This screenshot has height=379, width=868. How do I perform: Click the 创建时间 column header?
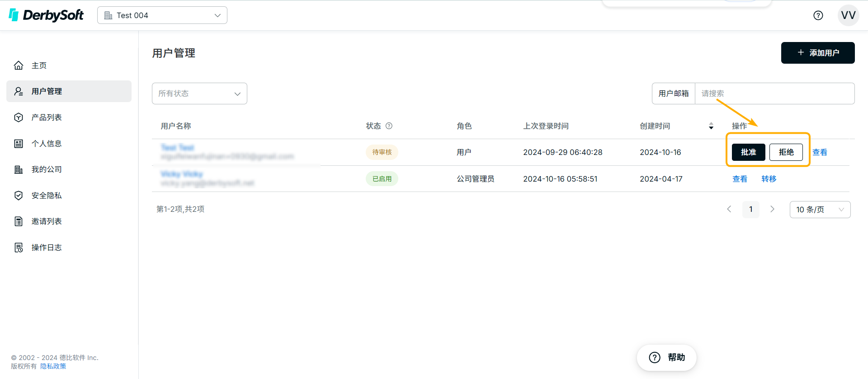point(655,126)
